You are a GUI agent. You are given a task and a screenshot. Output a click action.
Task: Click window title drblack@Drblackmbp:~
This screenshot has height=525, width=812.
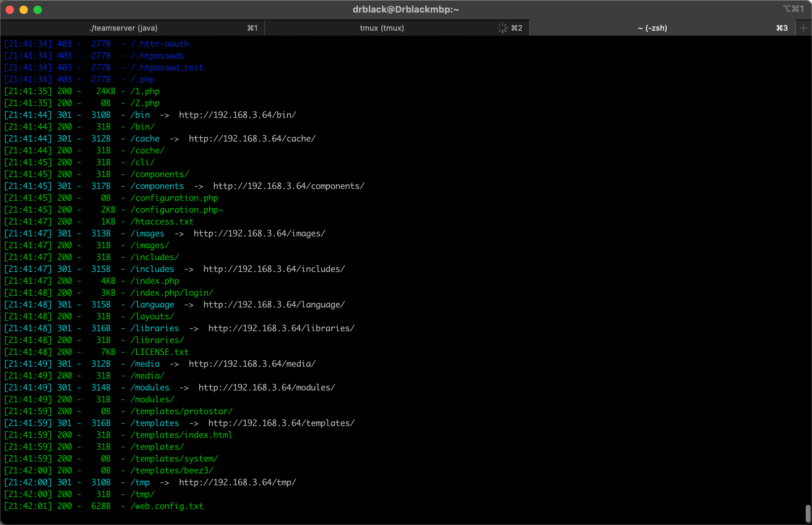click(x=406, y=9)
